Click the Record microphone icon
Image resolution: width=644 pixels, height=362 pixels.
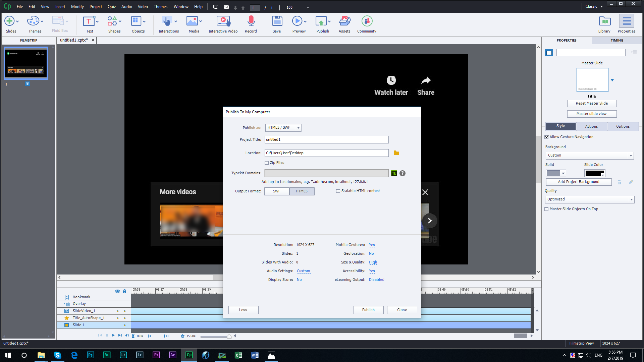(251, 21)
